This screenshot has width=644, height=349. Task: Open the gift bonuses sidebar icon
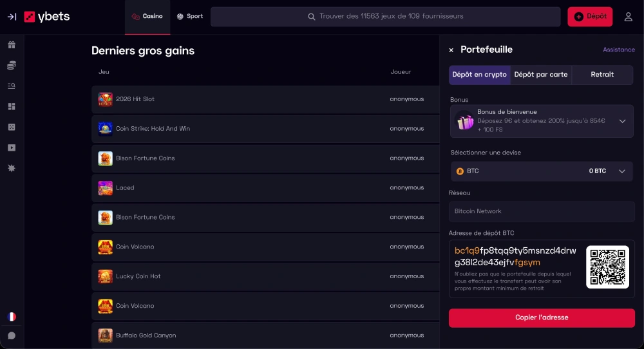click(12, 45)
